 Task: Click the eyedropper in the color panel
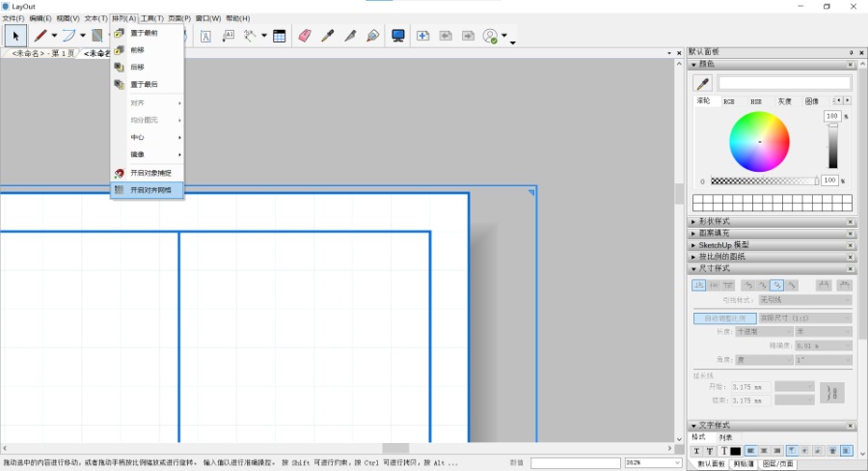(x=703, y=84)
